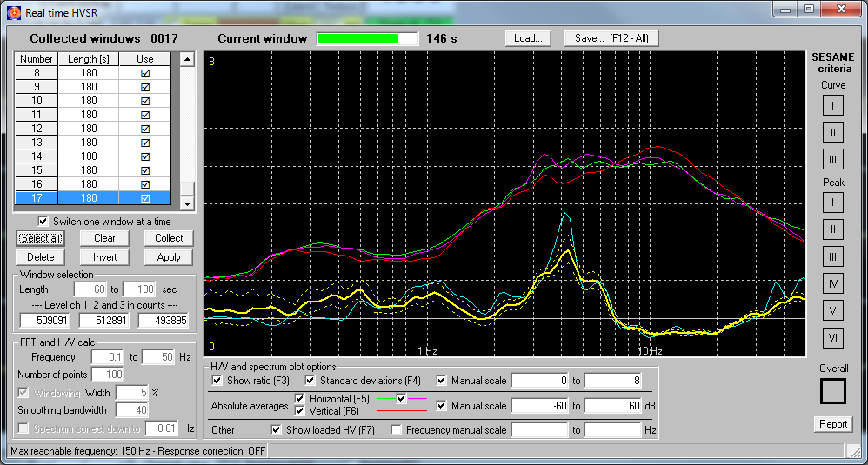Click SESAME Peak criterion IV button
This screenshot has height=465, width=868.
pos(832,283)
